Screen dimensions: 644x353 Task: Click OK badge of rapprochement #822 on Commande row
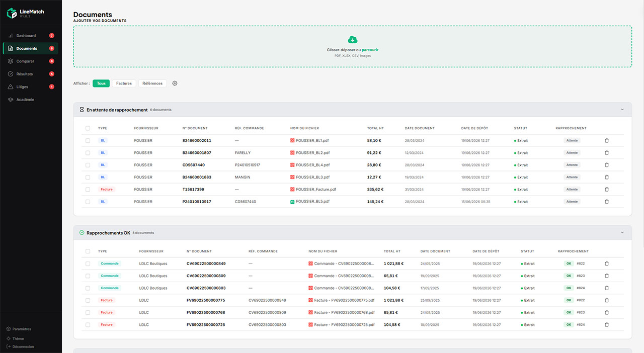click(x=569, y=263)
